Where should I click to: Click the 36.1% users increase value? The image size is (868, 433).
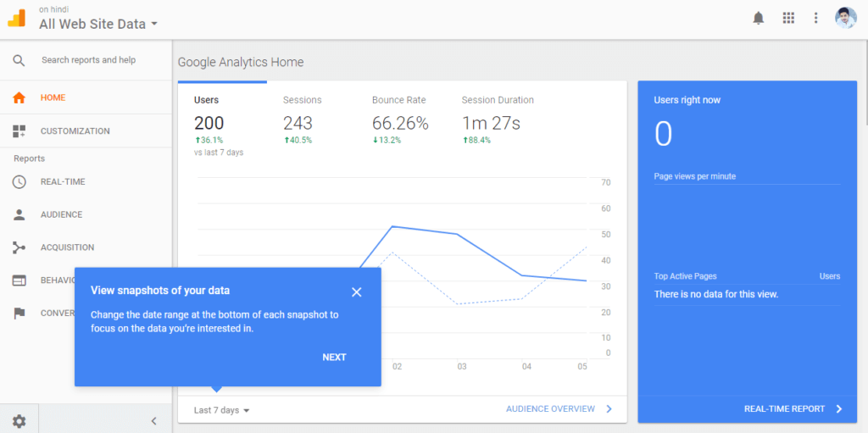coord(209,140)
